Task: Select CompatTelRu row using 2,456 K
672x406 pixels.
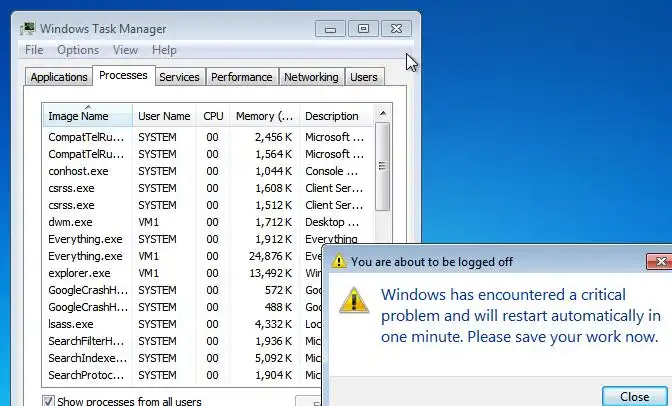Action: (208, 137)
